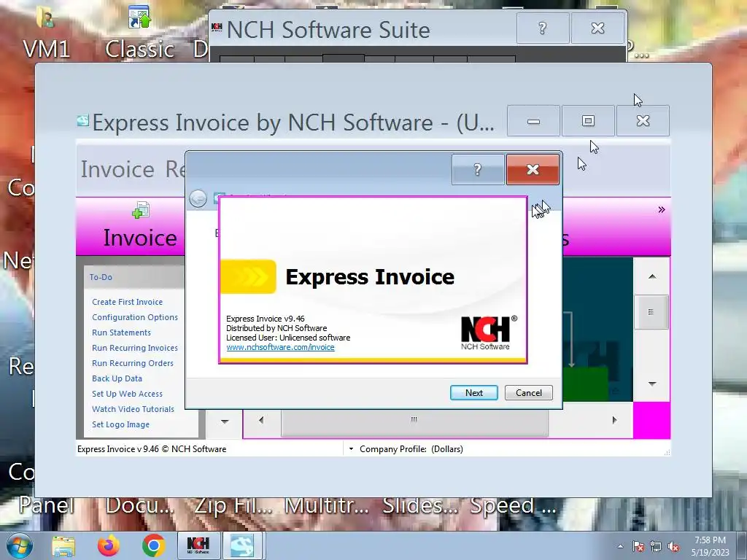This screenshot has width=747, height=560.
Task: Open Company Profile dropdown in status bar
Action: point(351,449)
